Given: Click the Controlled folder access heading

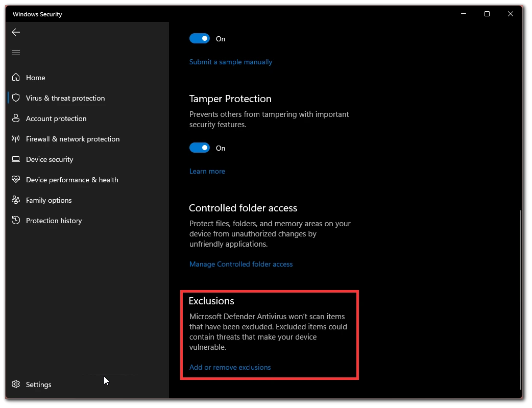Looking at the screenshot, I should tap(243, 208).
